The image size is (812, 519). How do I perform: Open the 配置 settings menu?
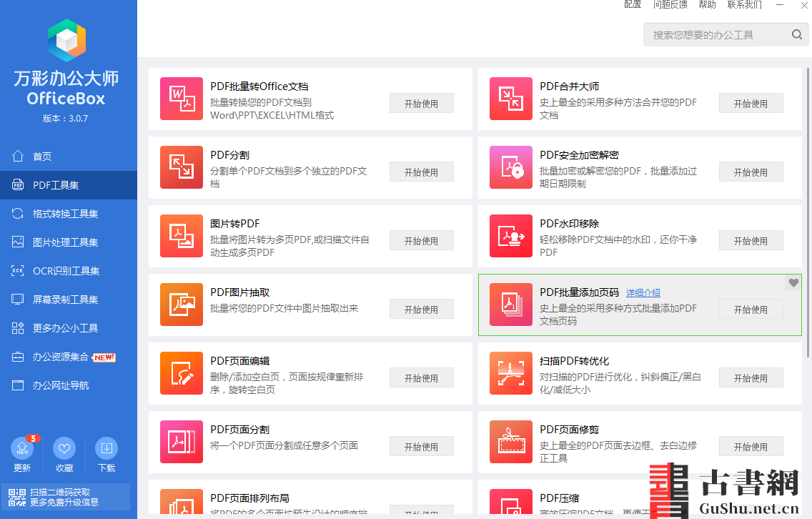tap(633, 5)
